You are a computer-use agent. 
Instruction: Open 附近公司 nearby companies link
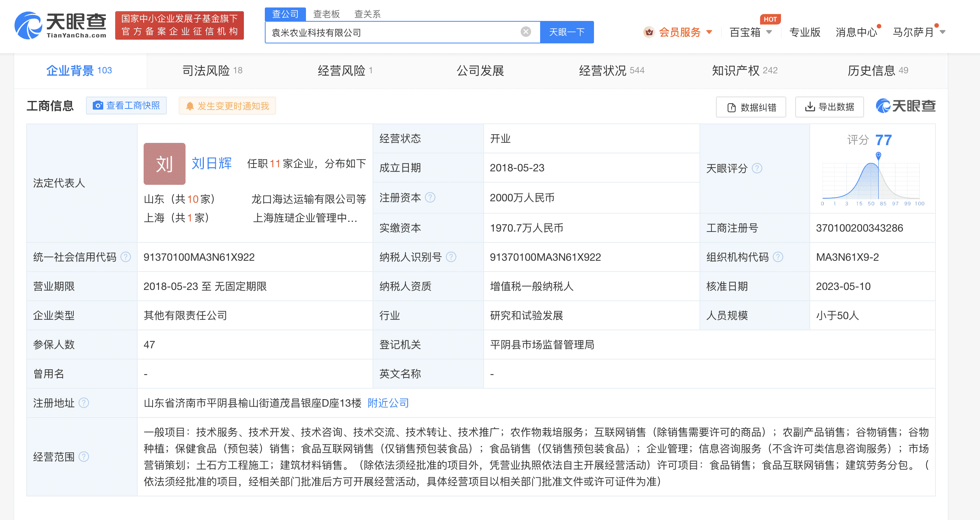[388, 403]
